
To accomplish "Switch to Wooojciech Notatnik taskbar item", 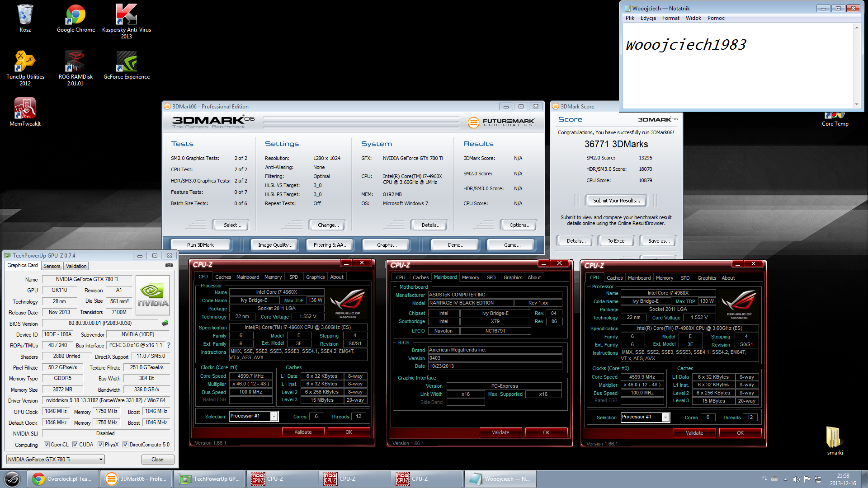I will [500, 479].
